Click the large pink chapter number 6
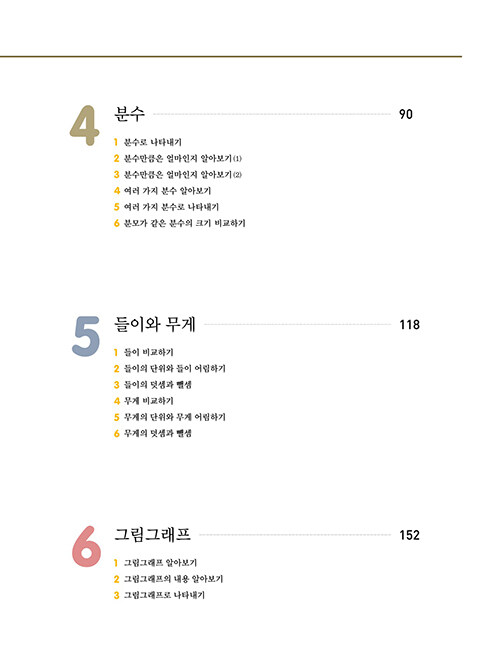 click(x=86, y=546)
